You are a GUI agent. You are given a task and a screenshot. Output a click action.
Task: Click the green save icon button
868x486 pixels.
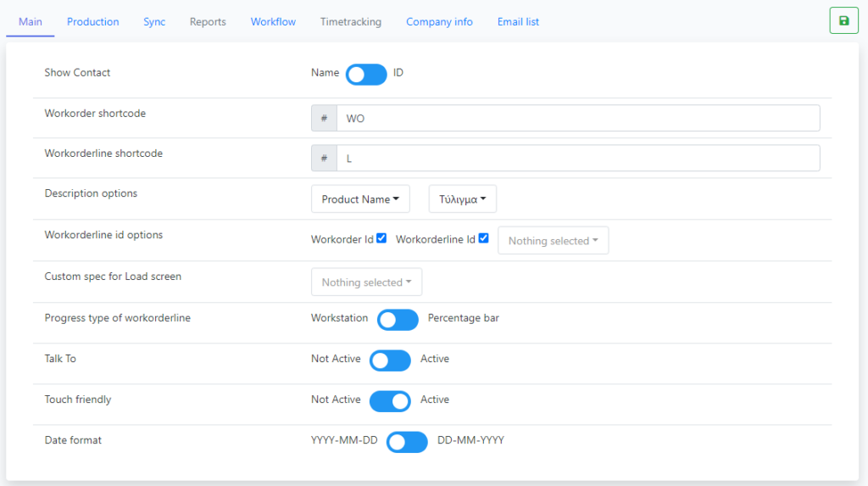coord(843,20)
